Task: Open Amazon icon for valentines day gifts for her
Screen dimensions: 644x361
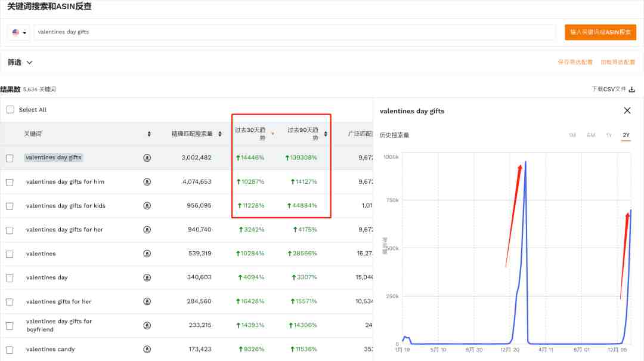Action: click(x=147, y=229)
